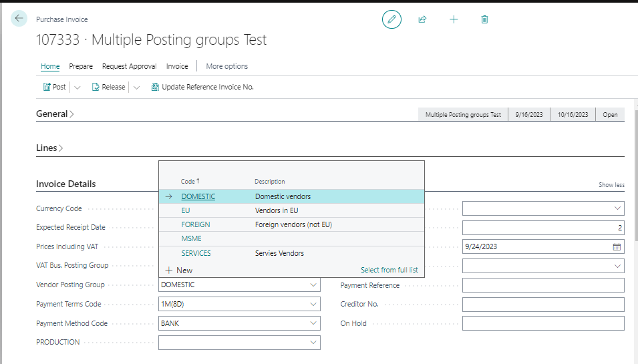Click the 9/24/2023 date field

tap(543, 247)
